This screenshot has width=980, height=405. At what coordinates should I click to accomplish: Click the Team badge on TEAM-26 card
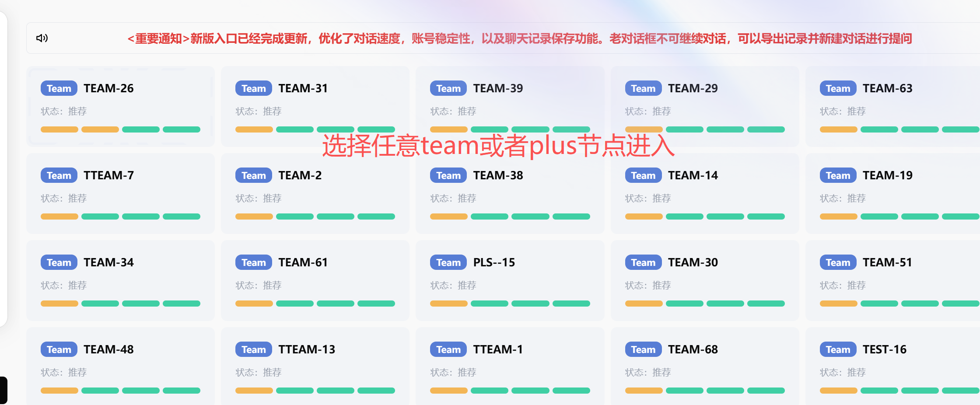point(59,88)
